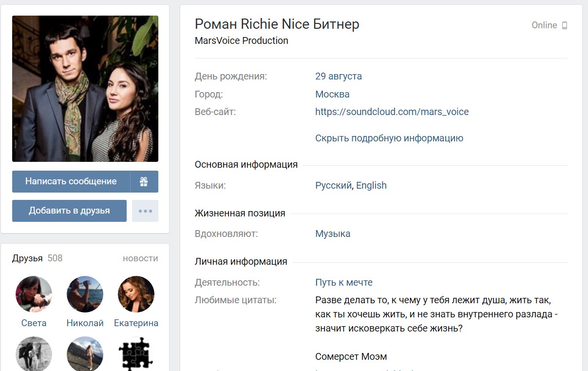Open the three-dots more actions menu
Image resolution: width=588 pixels, height=371 pixels.
[x=145, y=211]
